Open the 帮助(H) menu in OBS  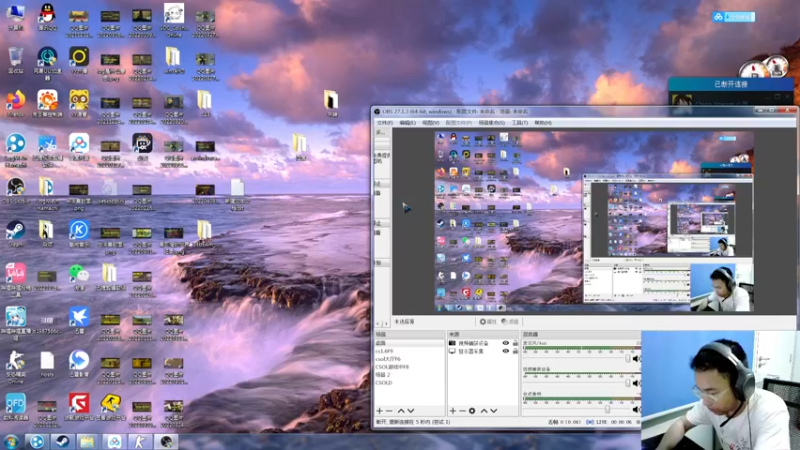[x=543, y=123]
